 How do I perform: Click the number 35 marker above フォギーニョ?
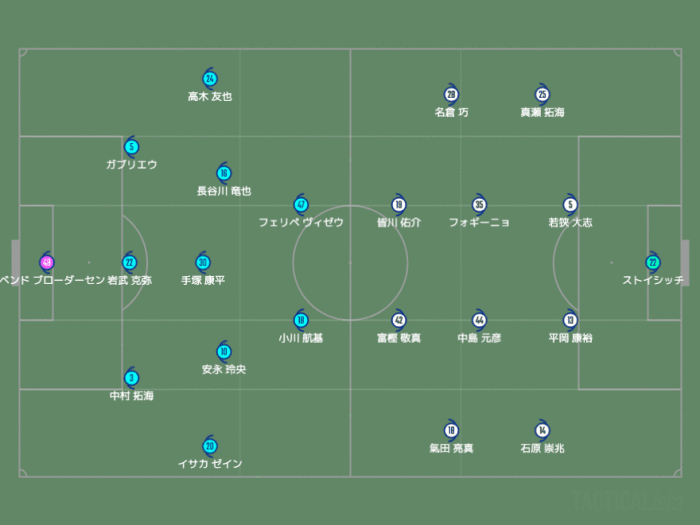click(x=479, y=205)
